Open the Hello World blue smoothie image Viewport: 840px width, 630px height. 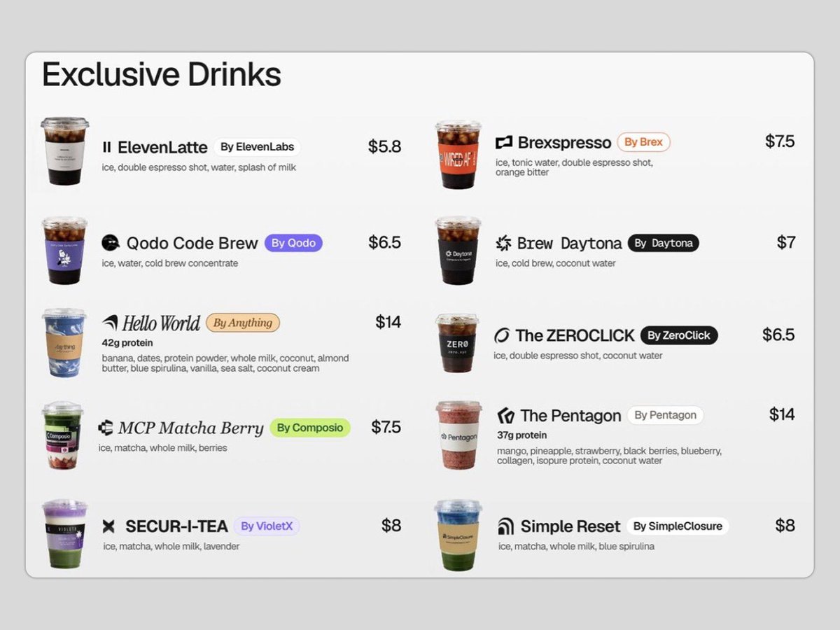pos(64,342)
